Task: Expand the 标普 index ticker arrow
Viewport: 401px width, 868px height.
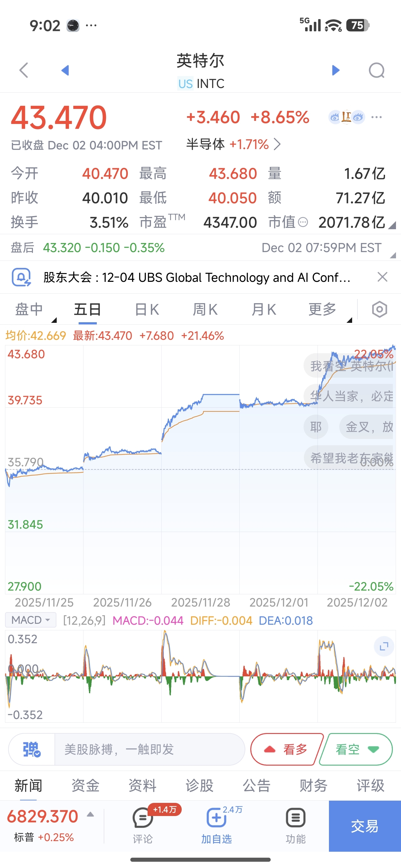Action: pos(90,815)
